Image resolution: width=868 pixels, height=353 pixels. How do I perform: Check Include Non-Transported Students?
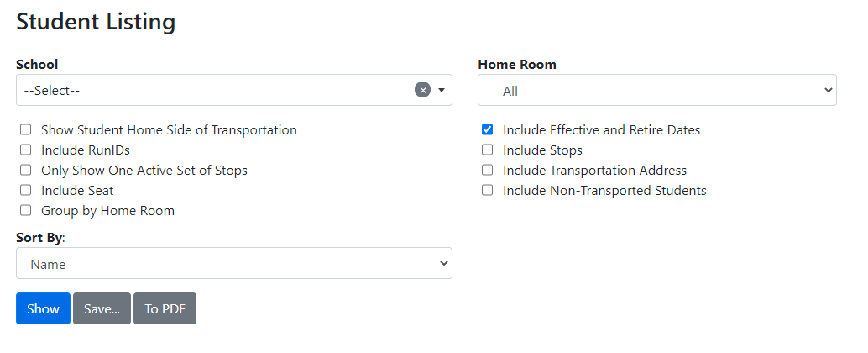pyautogui.click(x=488, y=191)
